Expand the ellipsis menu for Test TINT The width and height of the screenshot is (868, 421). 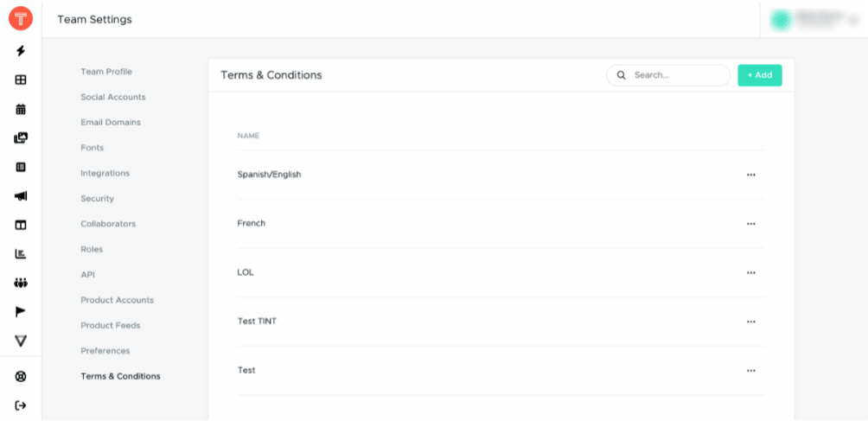[750, 322]
